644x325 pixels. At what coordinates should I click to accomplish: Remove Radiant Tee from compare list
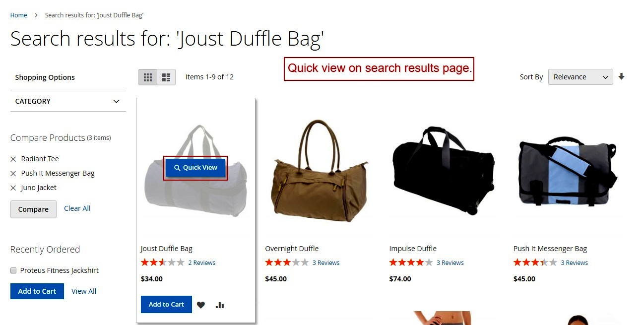(x=13, y=159)
